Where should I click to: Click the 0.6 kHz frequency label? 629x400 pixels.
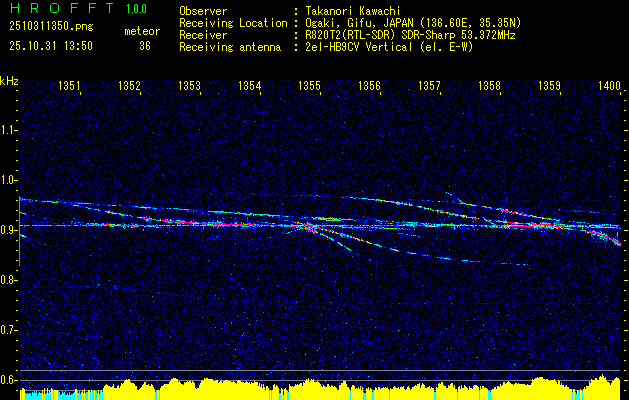tap(8, 380)
